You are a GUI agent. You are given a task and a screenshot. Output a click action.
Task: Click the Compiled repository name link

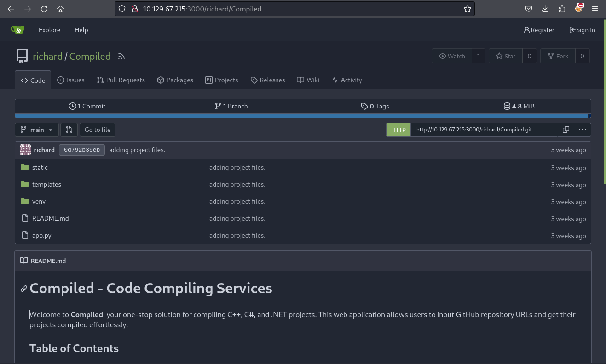click(x=90, y=56)
